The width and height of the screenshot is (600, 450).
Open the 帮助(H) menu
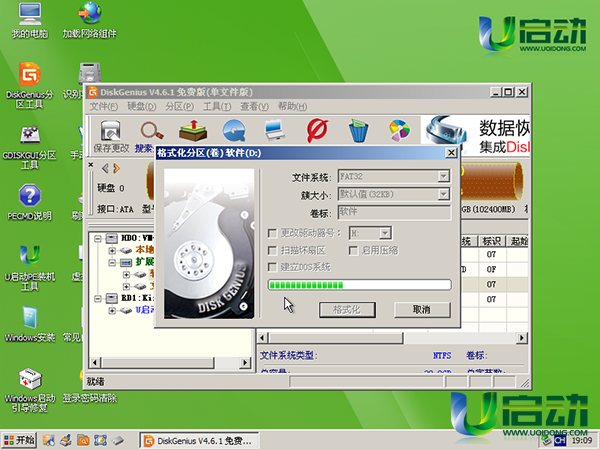coord(292,106)
